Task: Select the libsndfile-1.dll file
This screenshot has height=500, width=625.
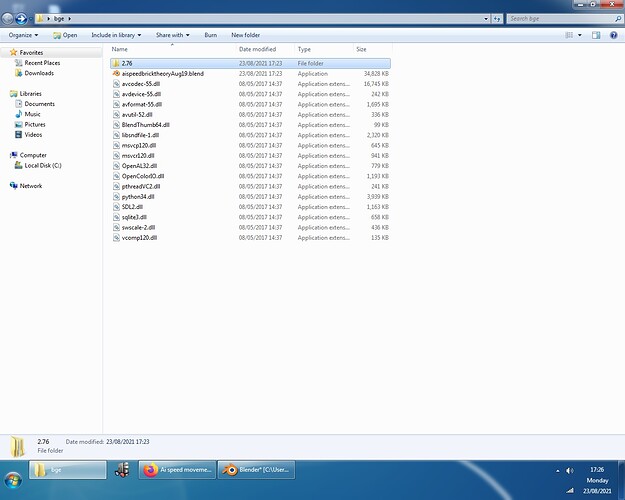Action: (x=250, y=135)
